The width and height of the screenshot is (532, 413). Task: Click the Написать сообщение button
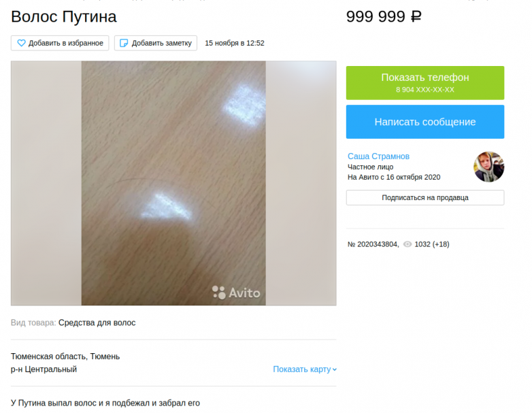pyautogui.click(x=425, y=122)
